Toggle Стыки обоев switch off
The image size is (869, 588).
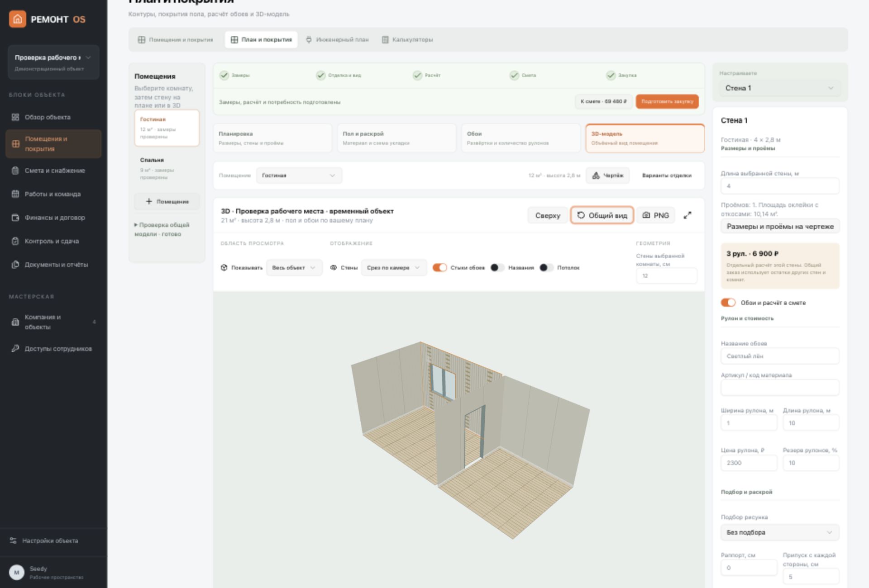439,268
